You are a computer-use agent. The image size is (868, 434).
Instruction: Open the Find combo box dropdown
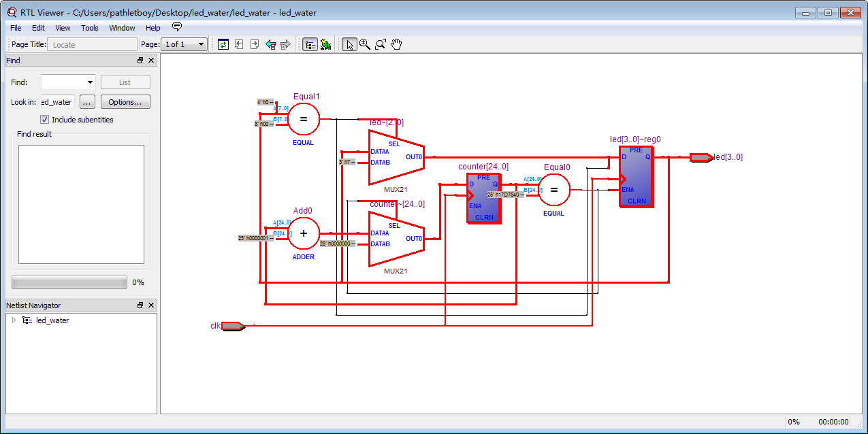point(90,82)
